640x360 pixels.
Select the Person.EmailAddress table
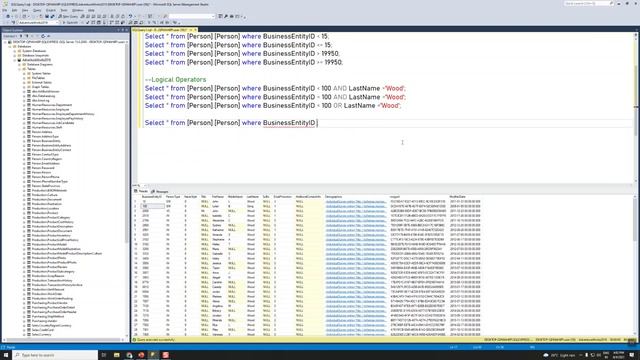click(x=46, y=163)
